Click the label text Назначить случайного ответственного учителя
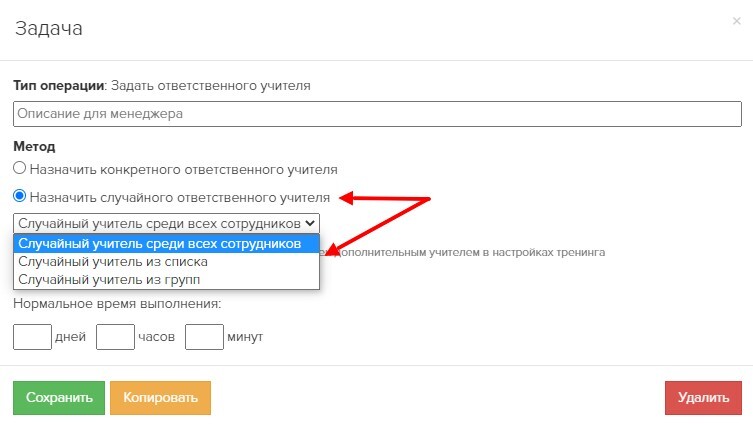This screenshot has height=426, width=753. (179, 197)
